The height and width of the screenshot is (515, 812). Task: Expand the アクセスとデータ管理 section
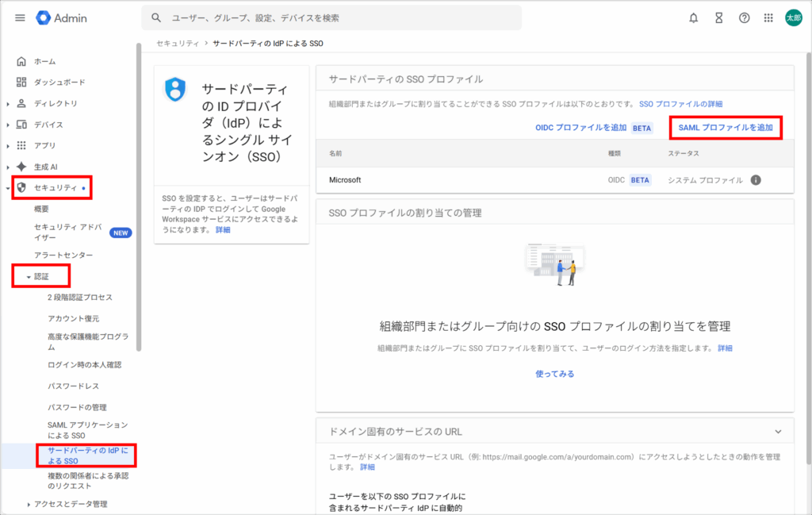[x=29, y=504]
